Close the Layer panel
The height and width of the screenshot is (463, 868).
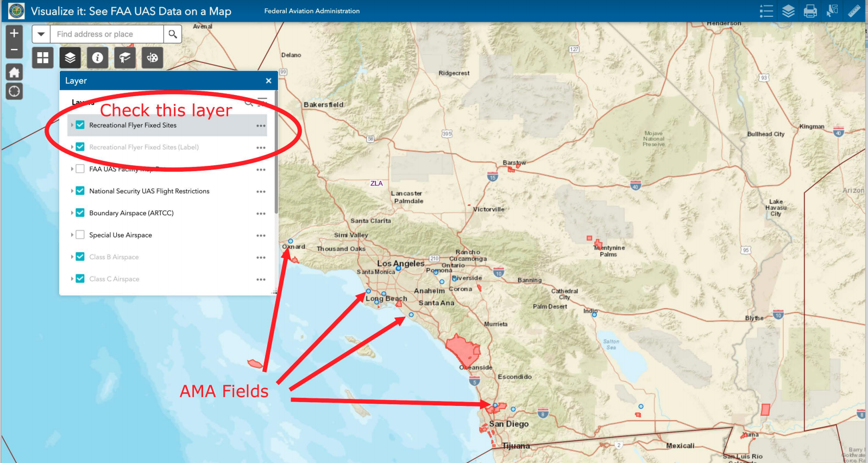click(268, 80)
